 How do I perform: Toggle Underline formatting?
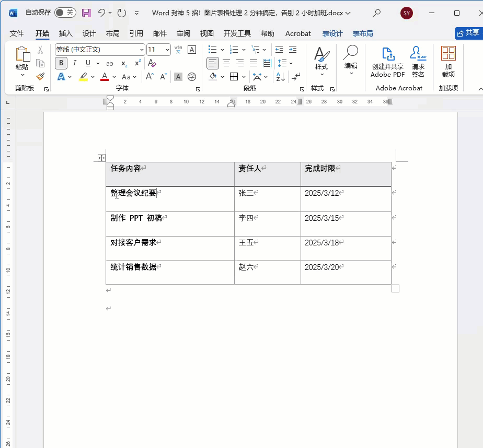point(88,63)
